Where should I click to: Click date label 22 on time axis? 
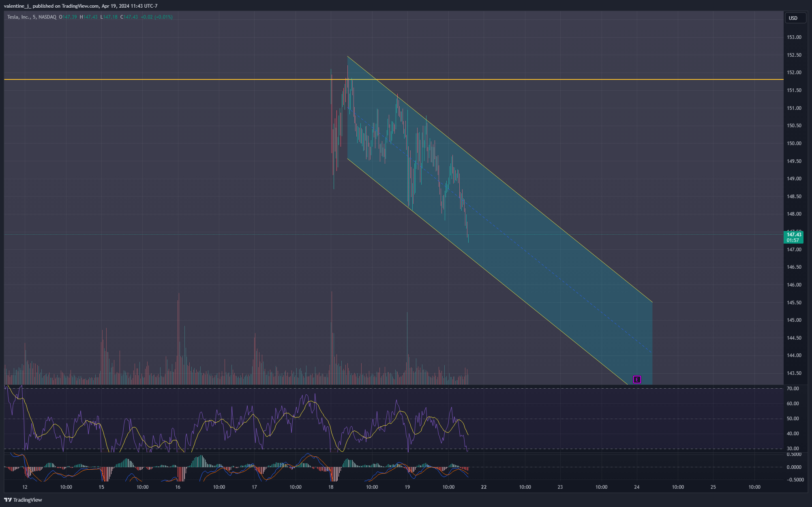[x=484, y=487]
